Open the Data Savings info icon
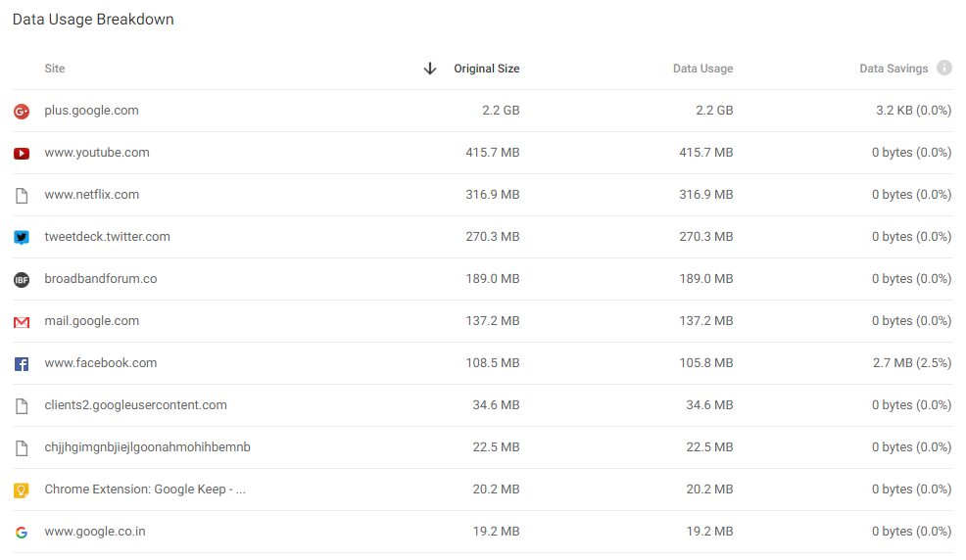The height and width of the screenshot is (560, 966). [x=944, y=69]
